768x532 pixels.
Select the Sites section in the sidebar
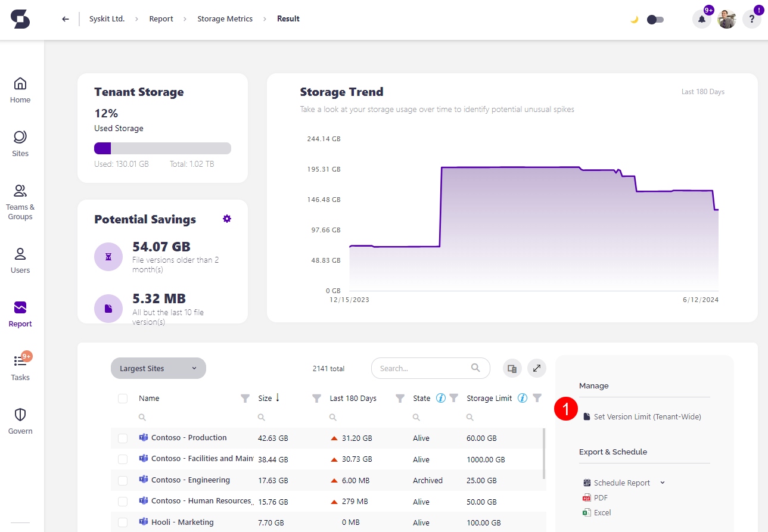point(20,143)
